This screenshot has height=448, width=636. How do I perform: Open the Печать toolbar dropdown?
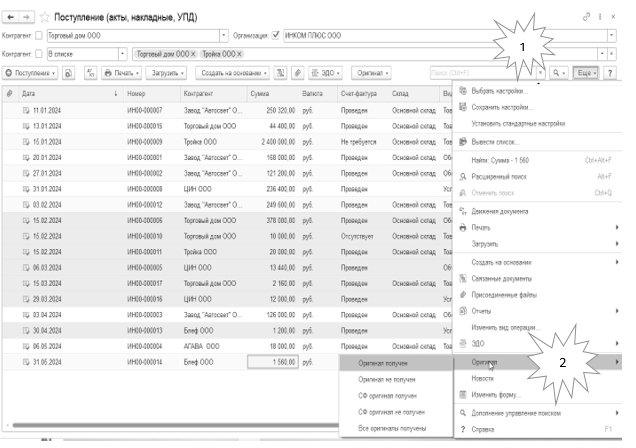click(121, 73)
